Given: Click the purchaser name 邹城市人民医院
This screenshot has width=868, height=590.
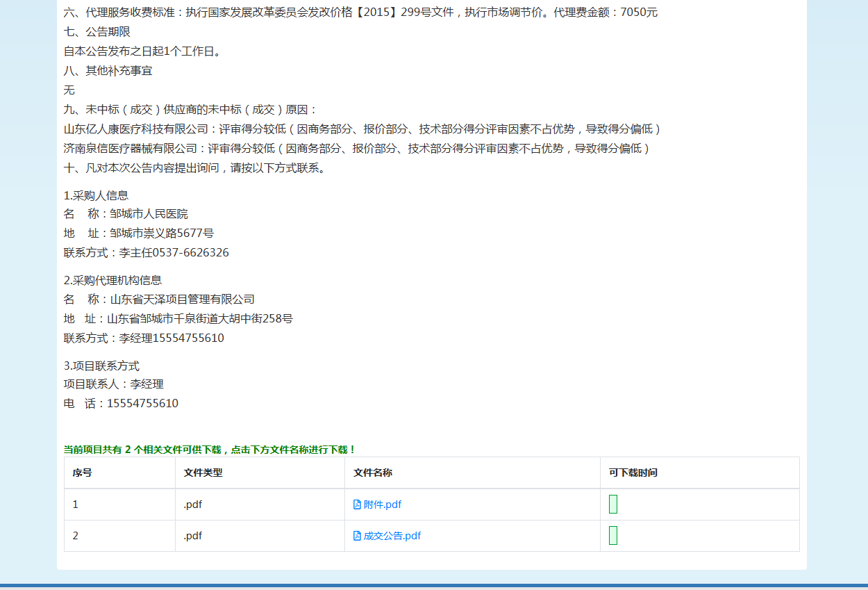Looking at the screenshot, I should (x=149, y=213).
